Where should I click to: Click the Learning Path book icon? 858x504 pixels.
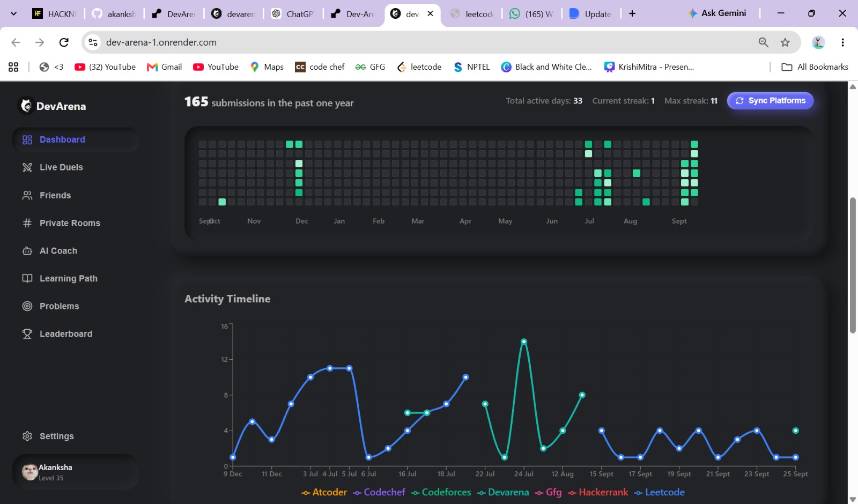click(x=27, y=278)
